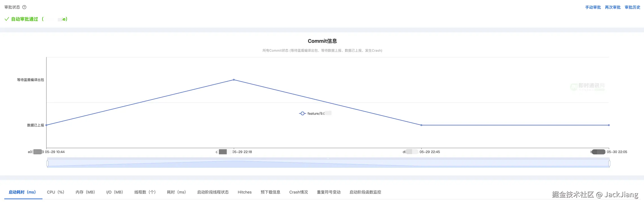Click left handle of chart zoom slider
644x205 pixels.
[x=47, y=163]
